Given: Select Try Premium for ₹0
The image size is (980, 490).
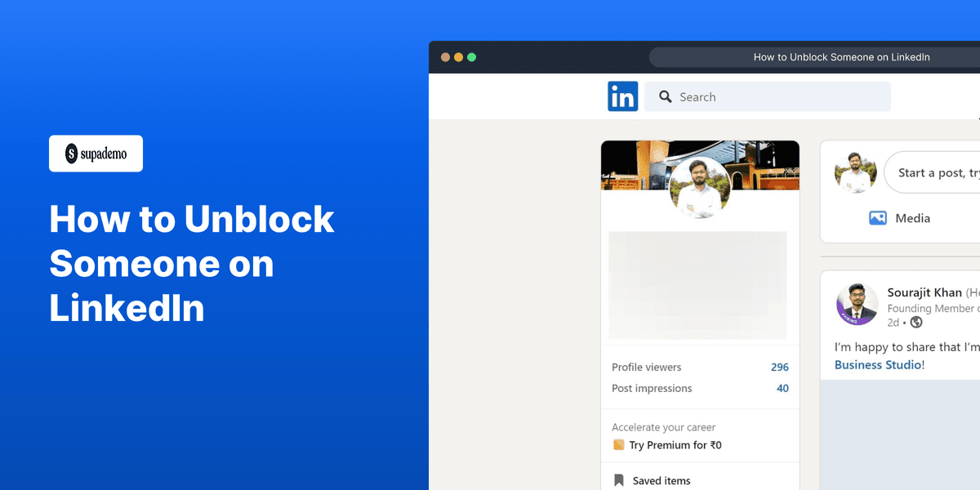Looking at the screenshot, I should (674, 445).
